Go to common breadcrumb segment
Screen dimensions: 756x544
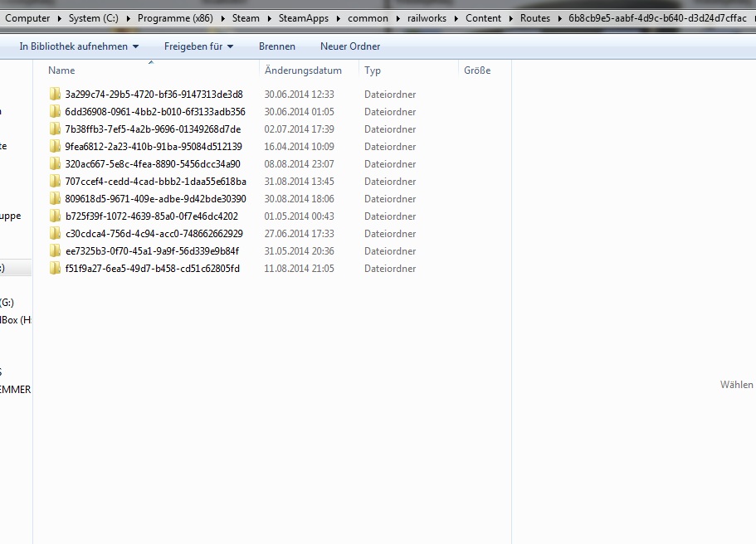point(368,18)
